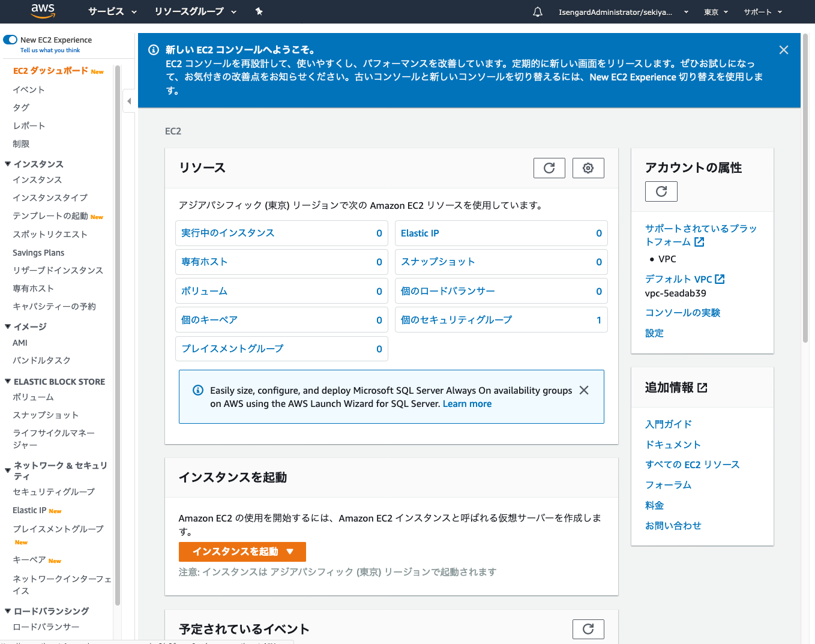
Task: Open タグ in the sidebar
Action: tap(21, 107)
